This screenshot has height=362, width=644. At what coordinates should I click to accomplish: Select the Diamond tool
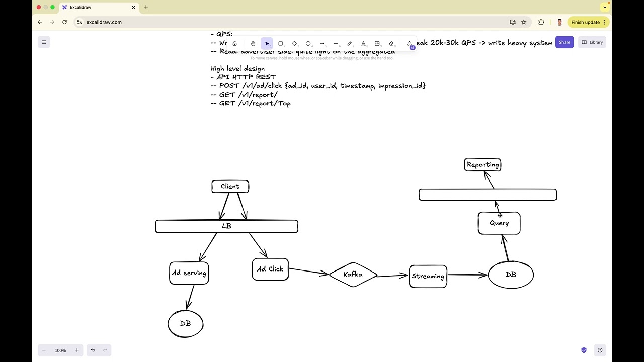coord(295,44)
